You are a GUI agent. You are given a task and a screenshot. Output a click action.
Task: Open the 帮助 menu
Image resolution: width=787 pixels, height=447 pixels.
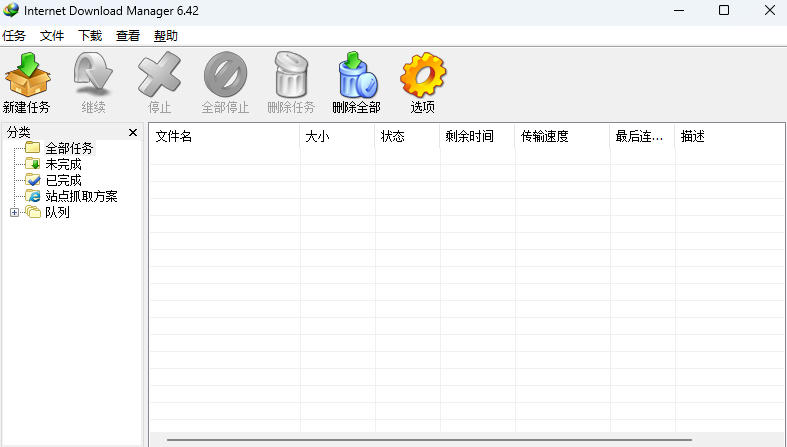[x=166, y=36]
